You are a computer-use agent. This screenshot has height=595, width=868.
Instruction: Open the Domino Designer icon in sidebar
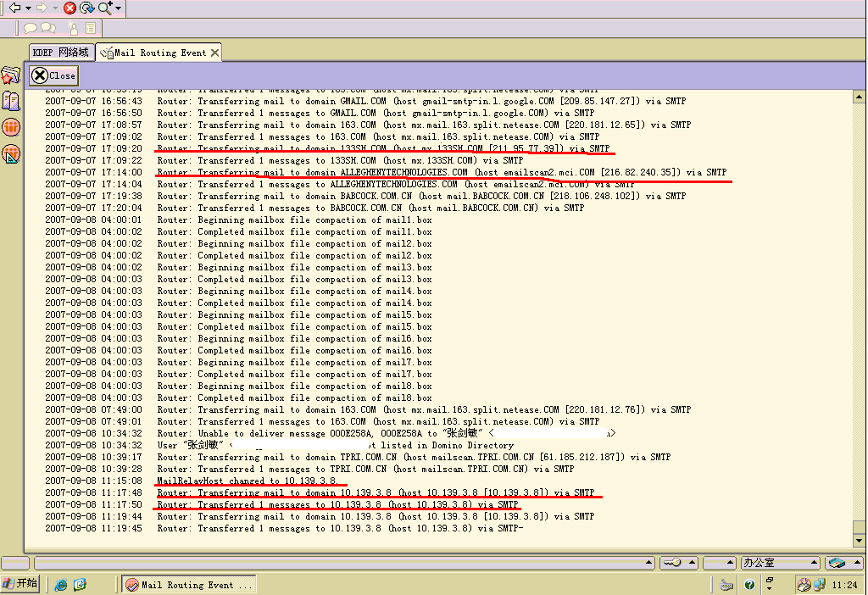(11, 154)
